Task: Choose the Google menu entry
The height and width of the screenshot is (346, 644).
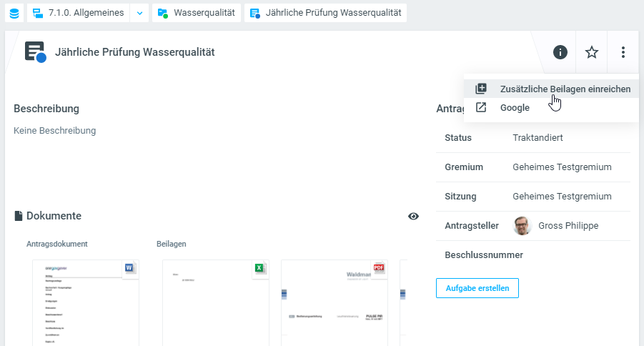Action: click(x=515, y=108)
